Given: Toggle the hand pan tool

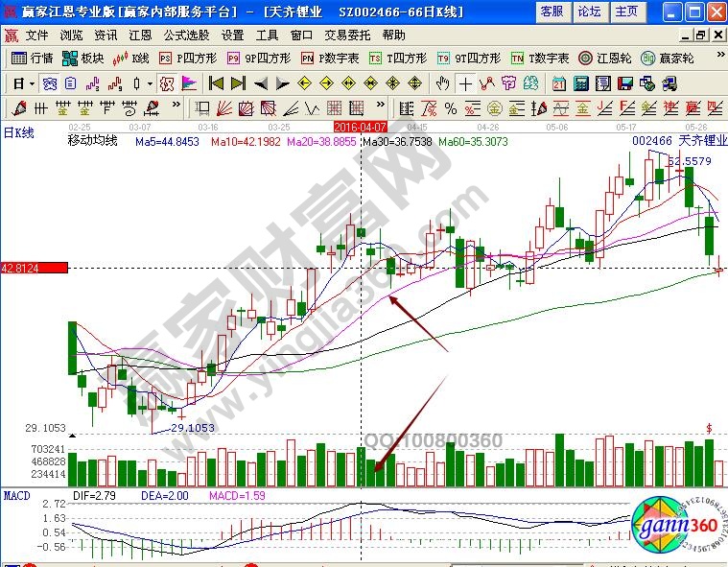Looking at the screenshot, I should click(443, 83).
